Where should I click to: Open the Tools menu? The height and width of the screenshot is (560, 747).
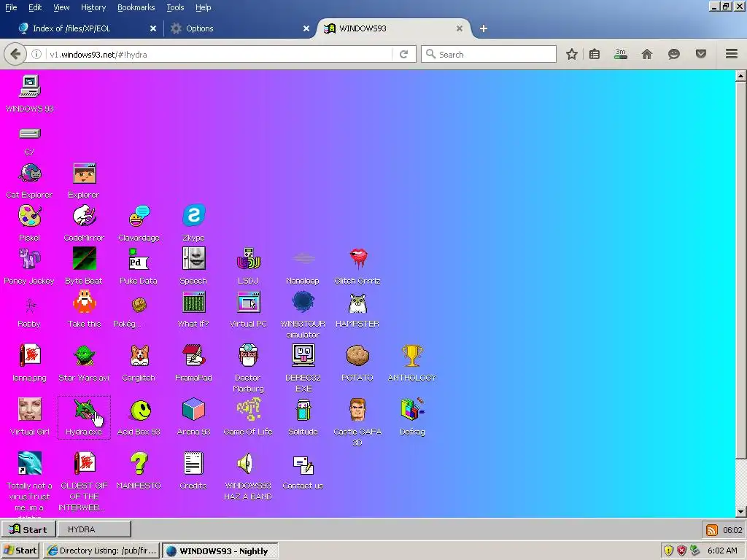(x=175, y=7)
